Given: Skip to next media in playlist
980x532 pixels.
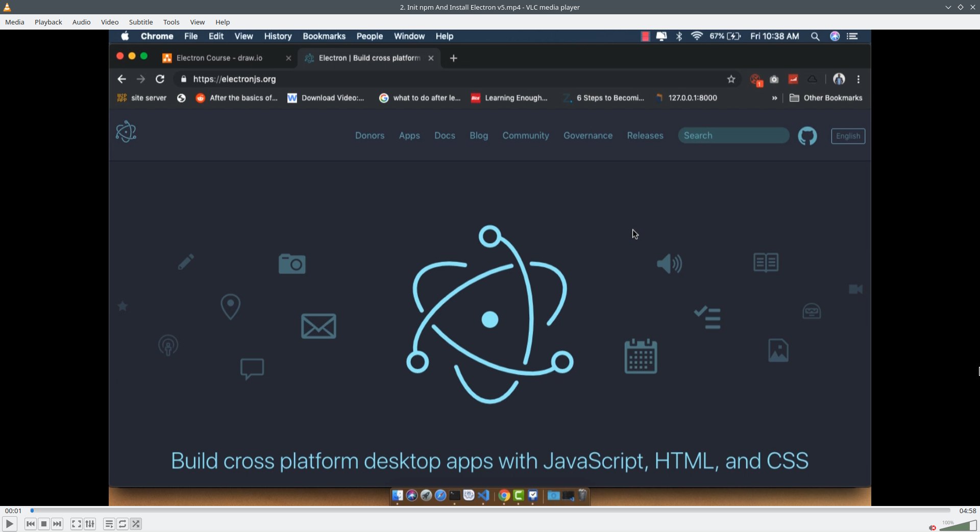Looking at the screenshot, I should tap(57, 524).
